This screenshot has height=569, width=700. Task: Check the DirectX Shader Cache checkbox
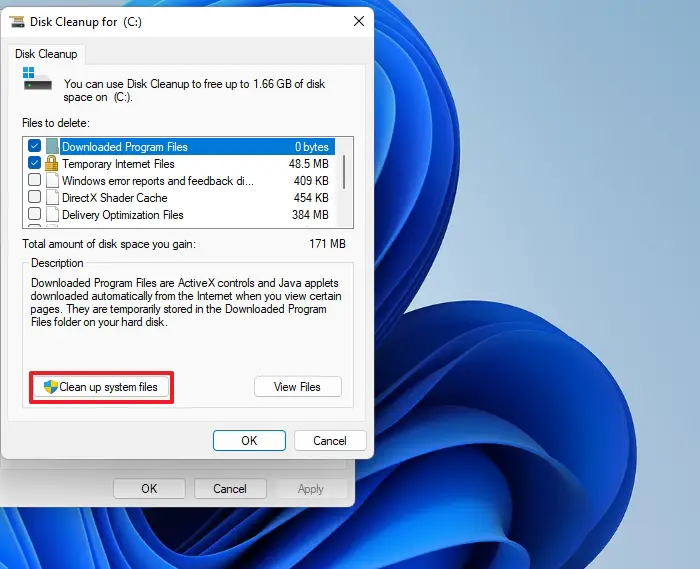(x=34, y=196)
